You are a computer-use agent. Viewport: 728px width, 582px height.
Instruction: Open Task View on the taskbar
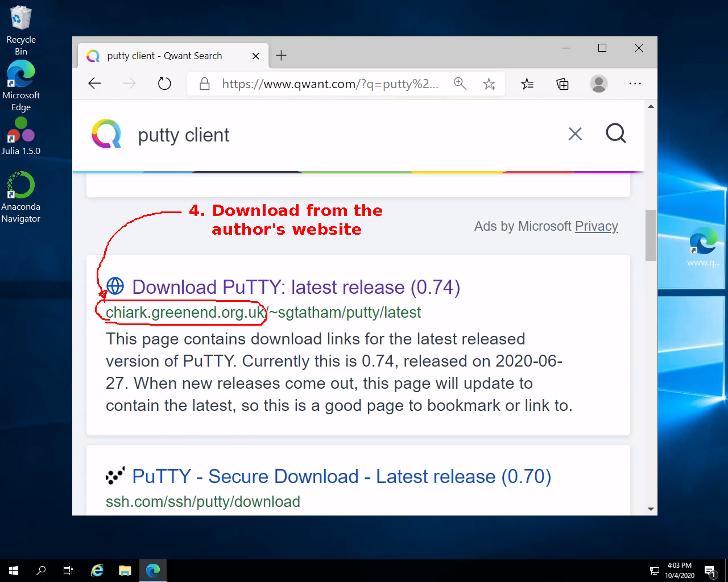68,571
